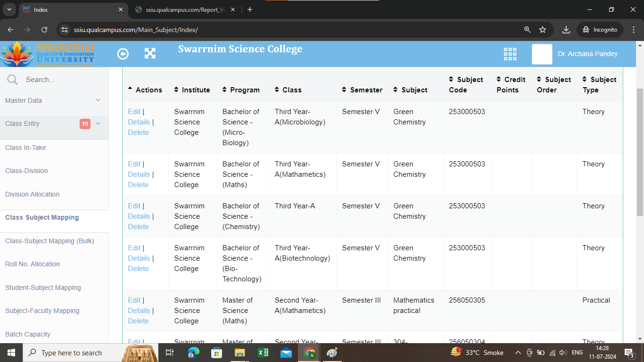
Task: Open the taskbar notification center icon
Action: tap(628, 353)
